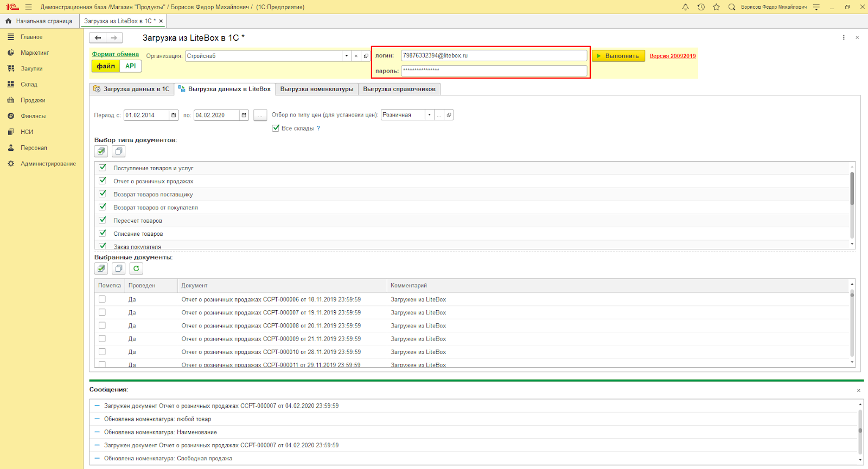Open the Главное section in the sidebar
The height and width of the screenshot is (469, 868).
point(31,37)
